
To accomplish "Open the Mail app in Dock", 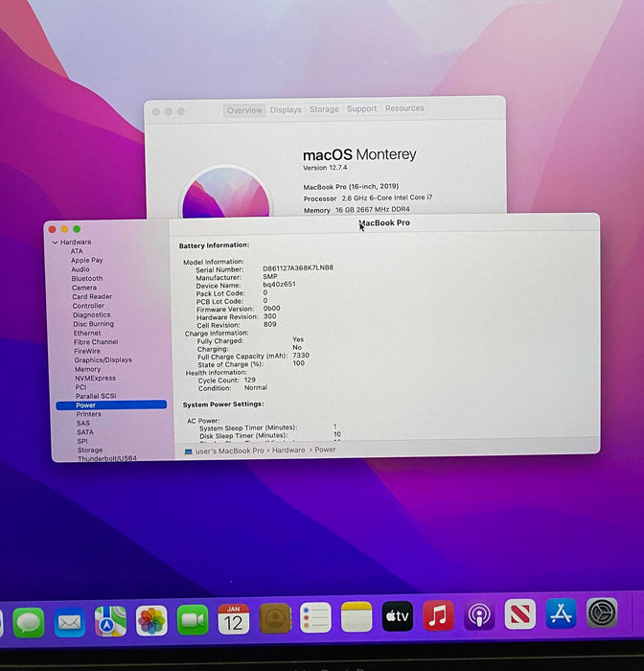I will [x=69, y=622].
